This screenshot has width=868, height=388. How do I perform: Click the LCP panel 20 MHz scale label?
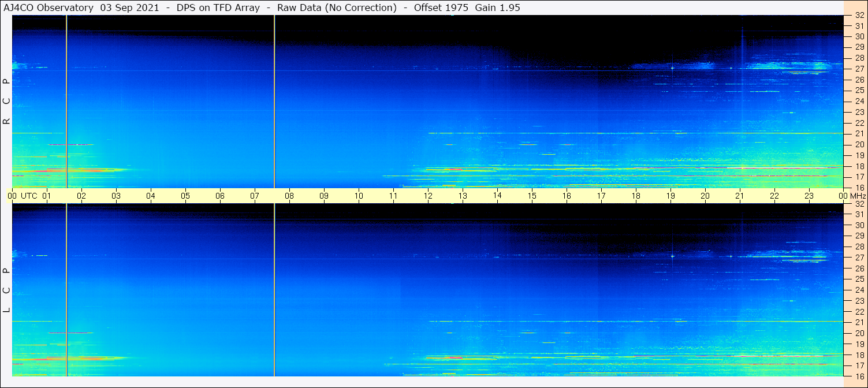859,333
